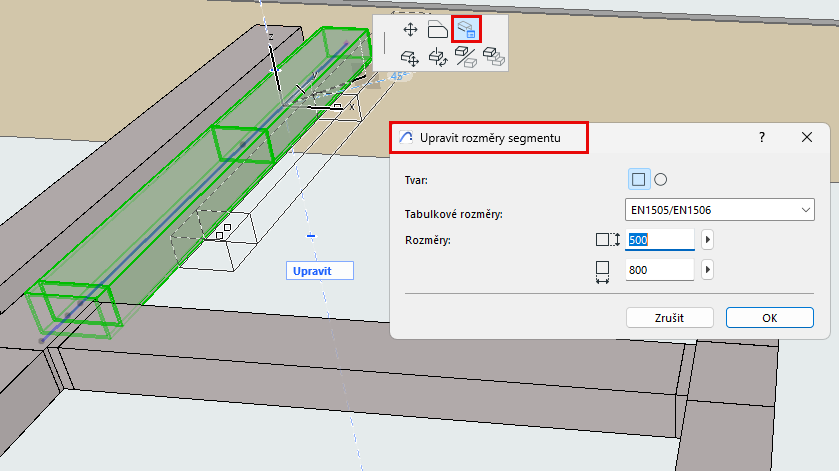
Task: Open help with the question mark button
Action: click(x=762, y=138)
